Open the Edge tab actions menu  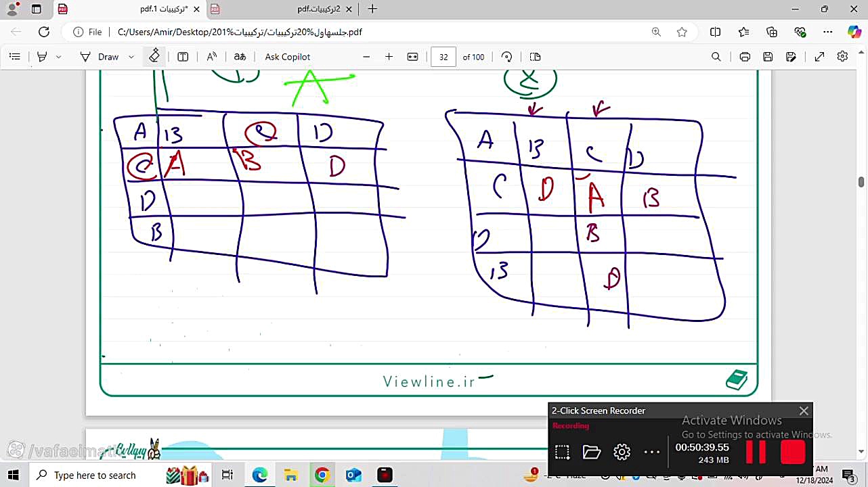pyautogui.click(x=37, y=9)
